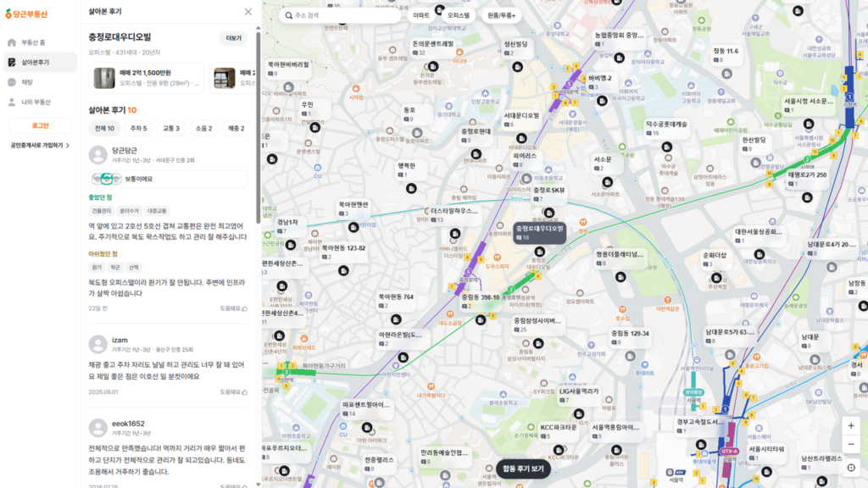
Task: Click the map zoom in plus button
Action: click(851, 425)
